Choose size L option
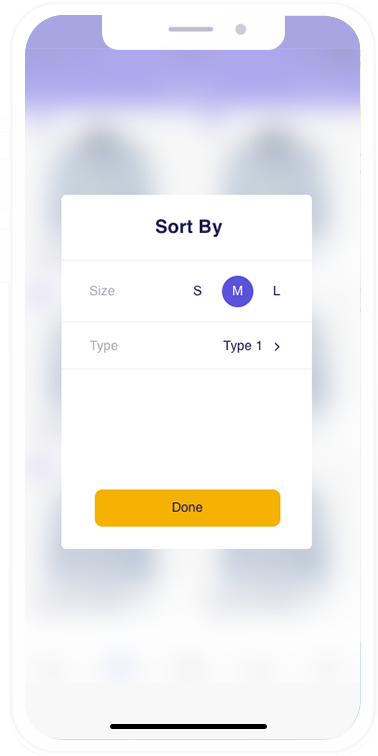 [276, 291]
